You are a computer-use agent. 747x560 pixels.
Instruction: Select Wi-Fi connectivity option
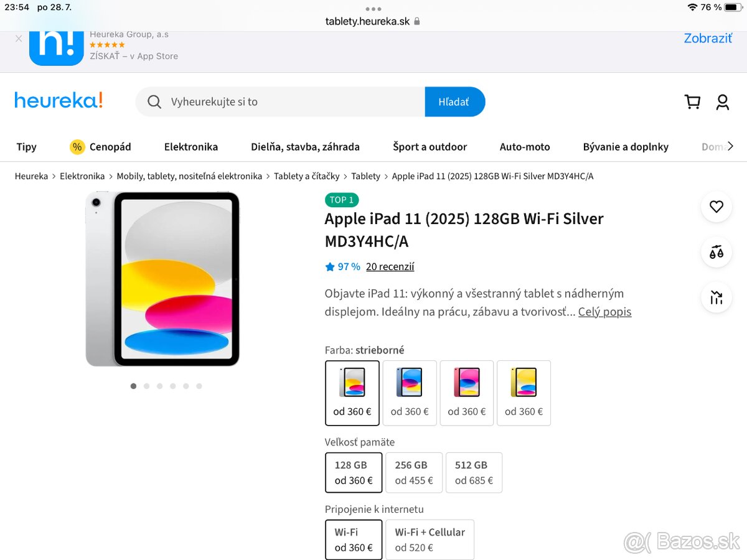point(354,540)
